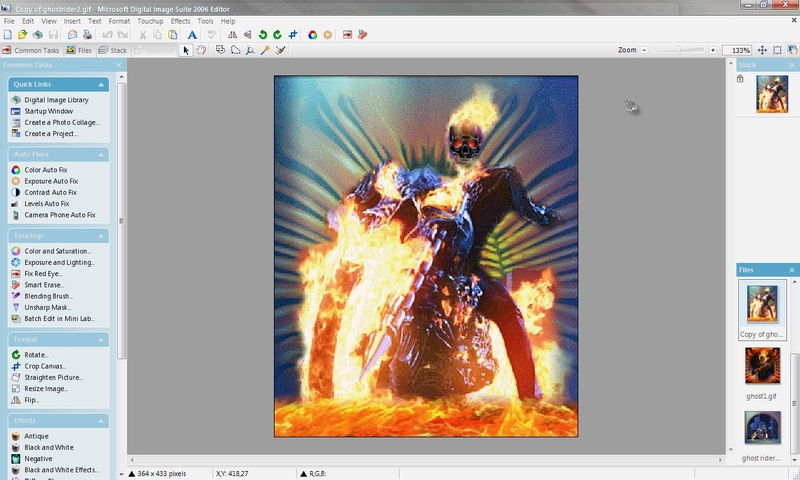This screenshot has height=480, width=800.
Task: Collapse the Touchup section
Action: tap(102, 235)
